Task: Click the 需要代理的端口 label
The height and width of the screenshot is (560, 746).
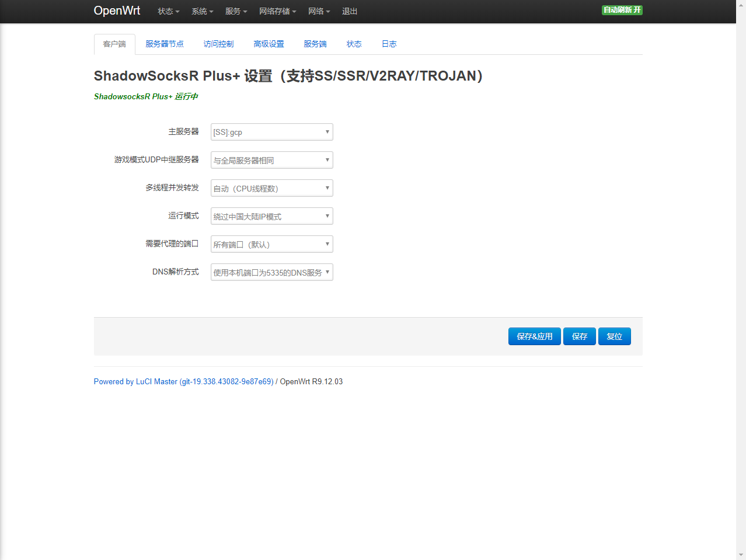Action: [x=172, y=244]
